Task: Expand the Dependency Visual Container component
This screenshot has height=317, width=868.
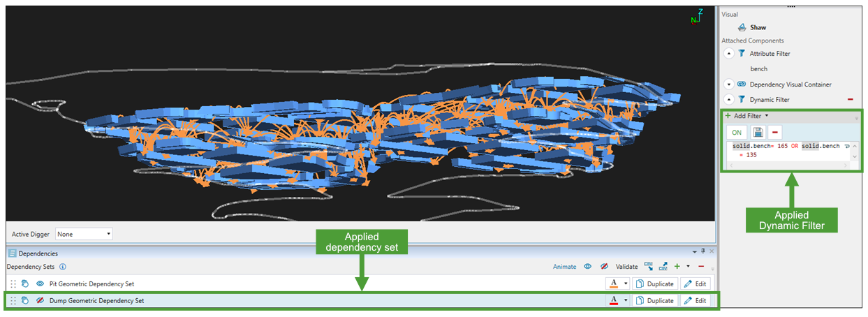Action: 729,84
